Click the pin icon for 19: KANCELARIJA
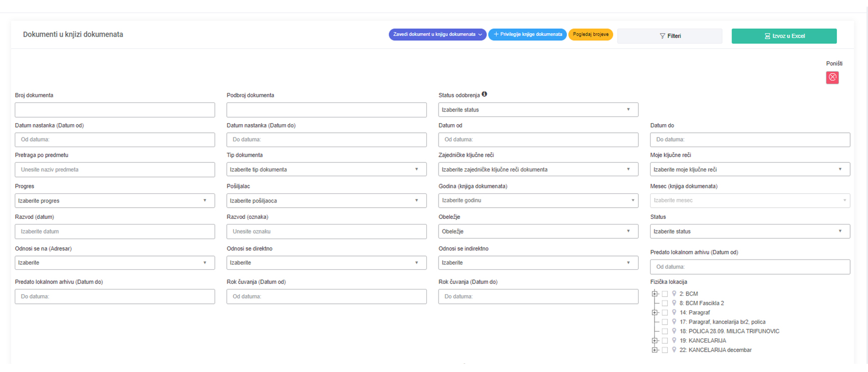The width and height of the screenshot is (868, 372). click(x=674, y=340)
